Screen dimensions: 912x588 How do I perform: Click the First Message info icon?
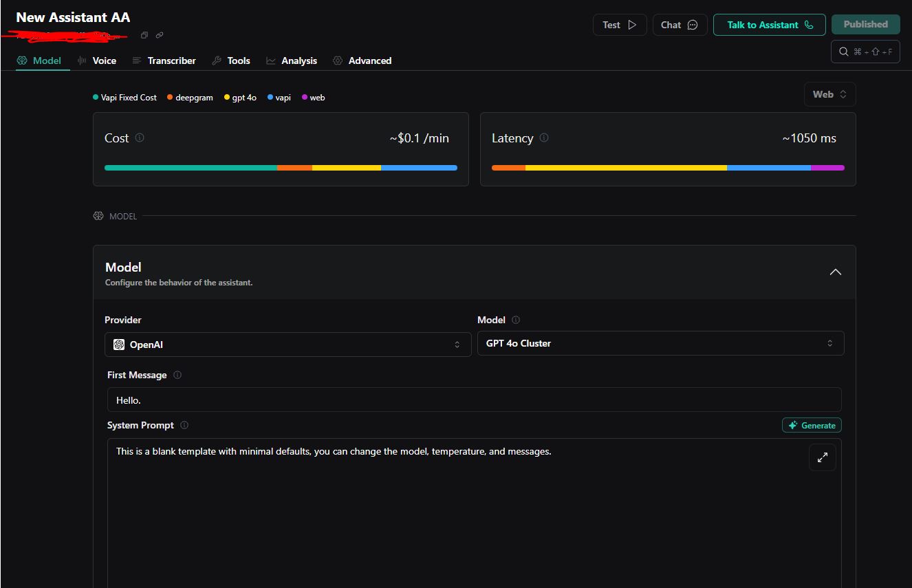pos(177,375)
